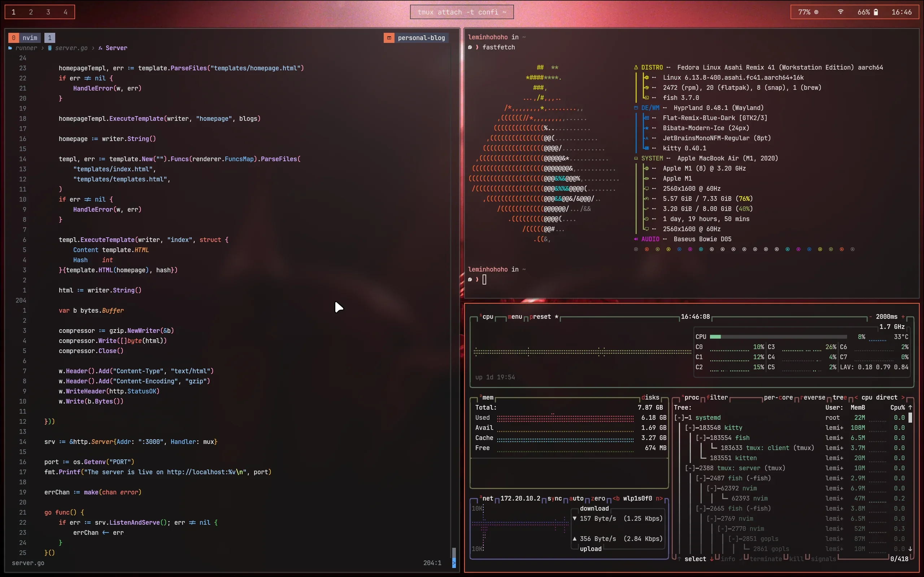924x577 pixels.
Task: Open the btop menu button
Action: click(515, 317)
